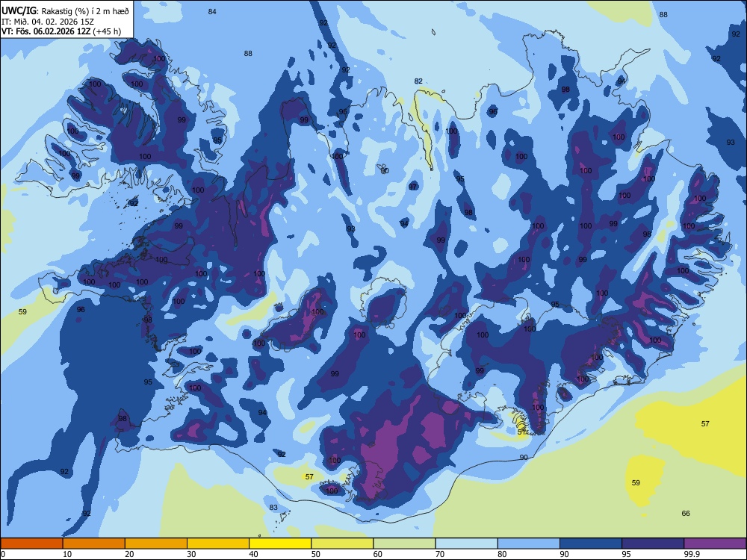The width and height of the screenshot is (747, 560).
Task: Click the bright yellow 40–50 legend swatch
Action: pyautogui.click(x=280, y=544)
